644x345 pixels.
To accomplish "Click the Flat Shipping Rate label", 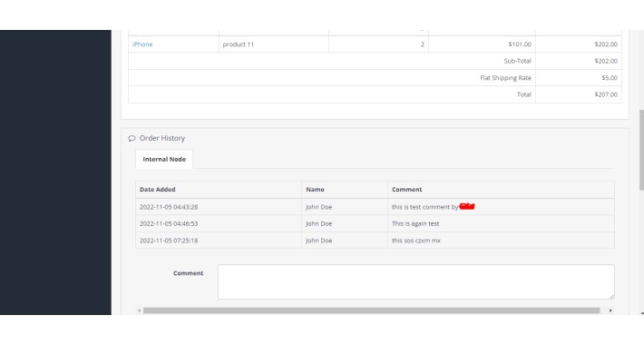I will pyautogui.click(x=505, y=78).
